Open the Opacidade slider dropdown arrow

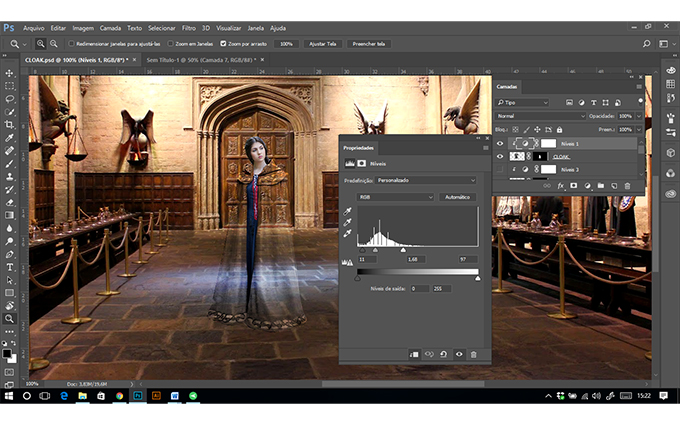(x=638, y=116)
